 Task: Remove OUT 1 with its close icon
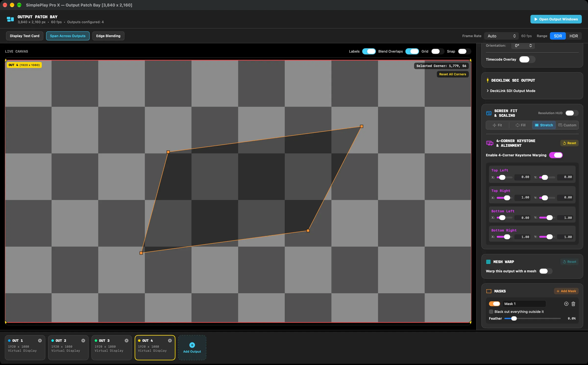(x=40, y=341)
